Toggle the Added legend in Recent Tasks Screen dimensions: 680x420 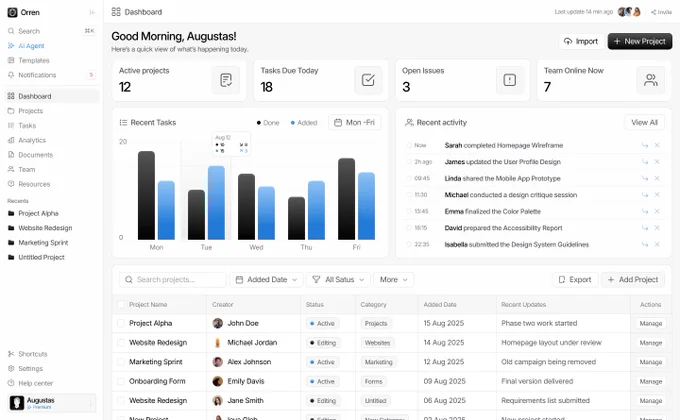pyautogui.click(x=304, y=123)
